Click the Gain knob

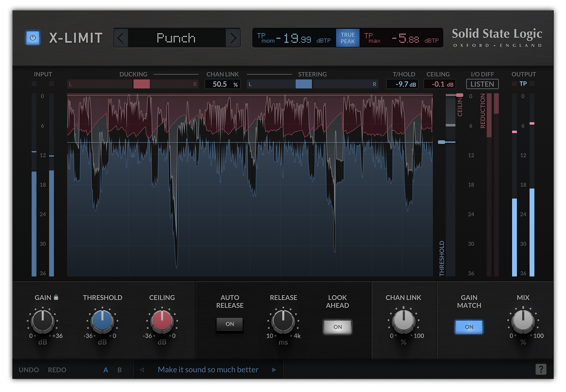click(x=43, y=321)
